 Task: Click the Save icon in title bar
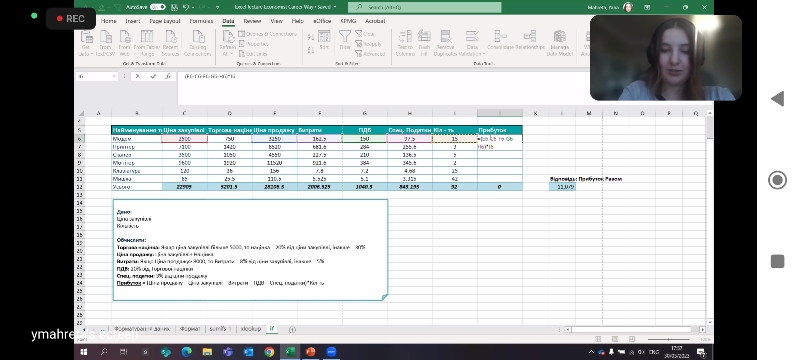[175, 7]
